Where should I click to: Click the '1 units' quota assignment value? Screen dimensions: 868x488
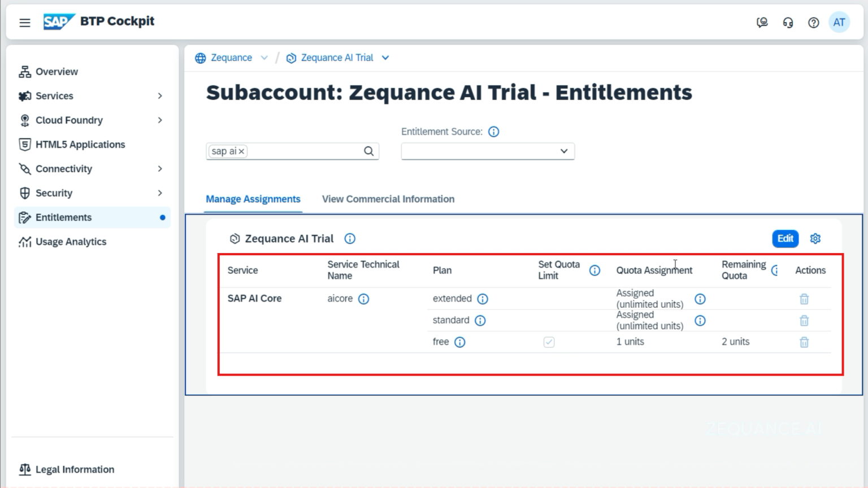tap(630, 342)
